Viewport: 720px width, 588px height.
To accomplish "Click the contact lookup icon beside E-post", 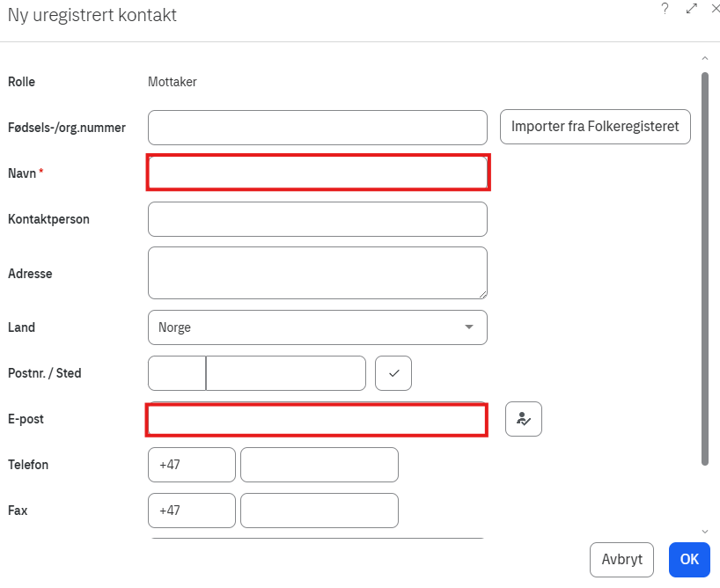I will point(524,419).
